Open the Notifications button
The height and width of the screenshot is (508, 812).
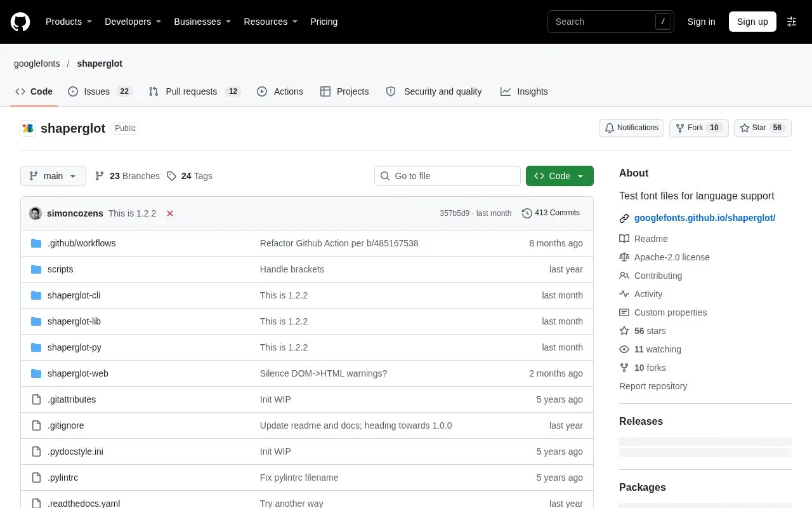point(631,128)
